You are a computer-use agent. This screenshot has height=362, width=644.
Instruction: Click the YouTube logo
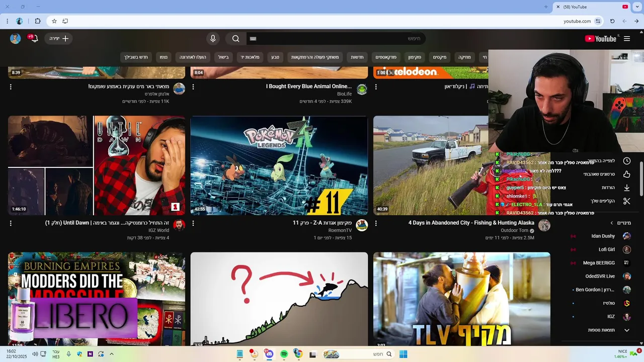600,39
